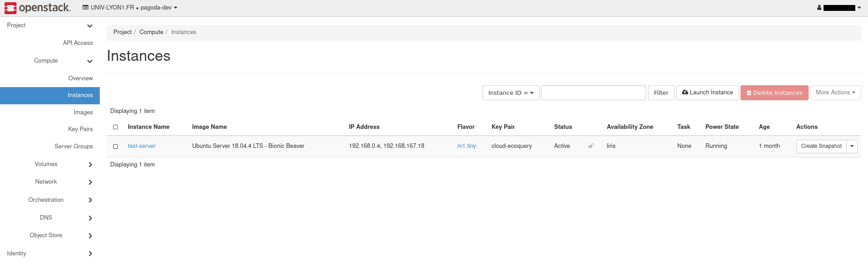Image resolution: width=868 pixels, height=269 pixels.
Task: Go to Images in sidebar
Action: click(83, 112)
